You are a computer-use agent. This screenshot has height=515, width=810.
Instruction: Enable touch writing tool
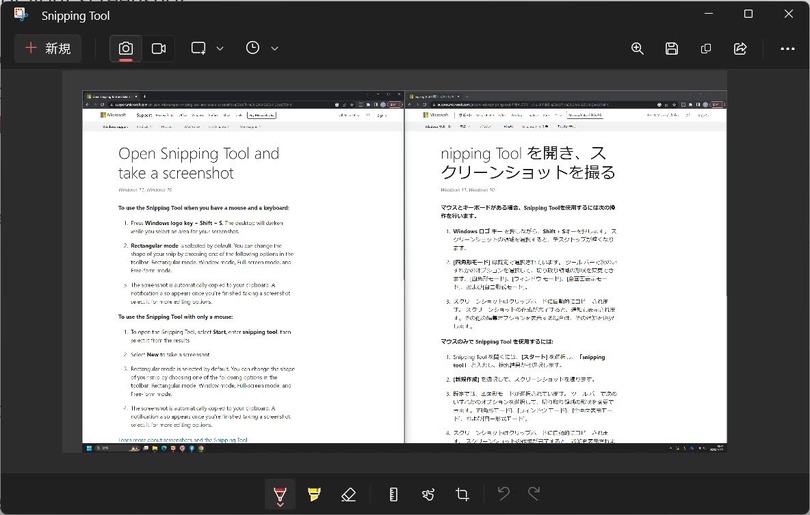point(428,494)
